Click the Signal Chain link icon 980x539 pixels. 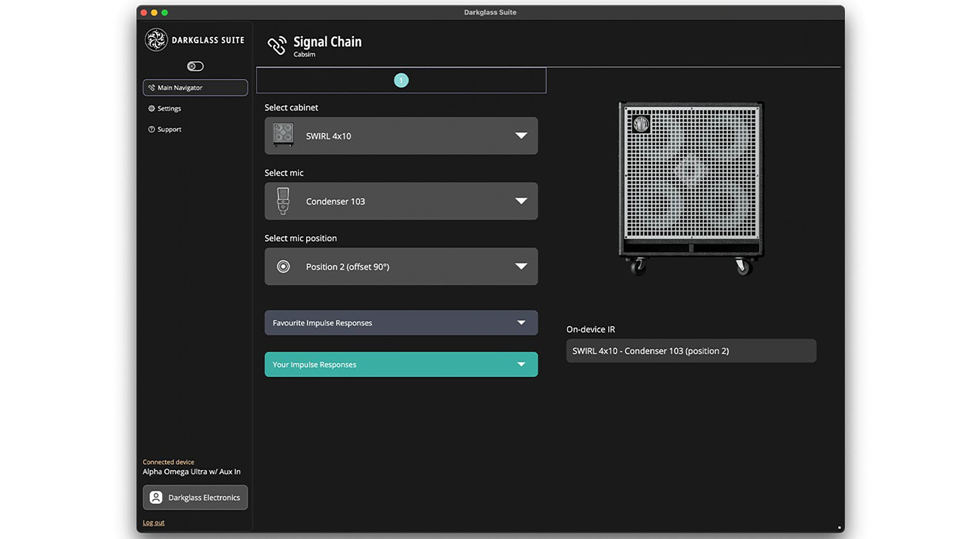pyautogui.click(x=277, y=45)
